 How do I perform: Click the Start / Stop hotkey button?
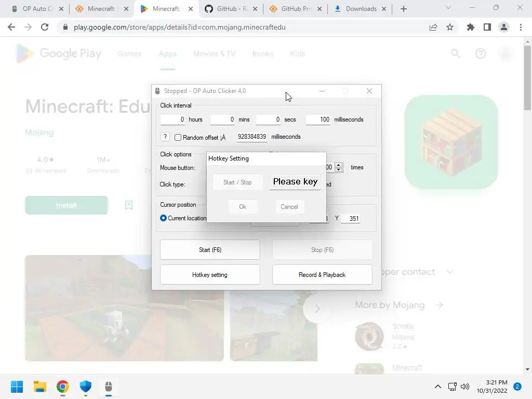click(237, 182)
